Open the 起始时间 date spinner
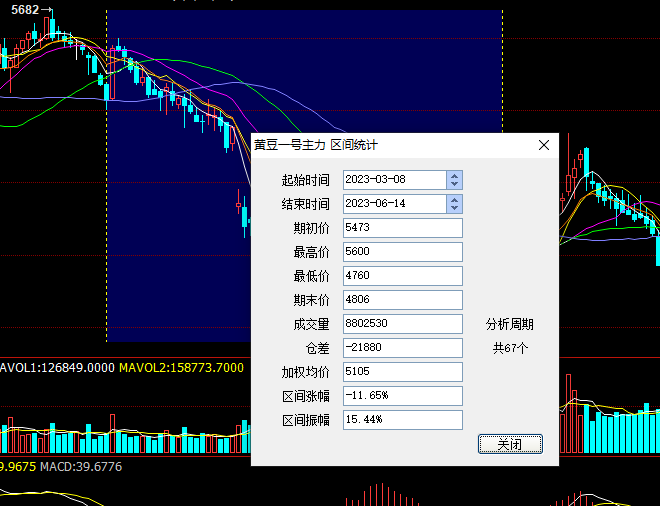This screenshot has height=506, width=660. [x=455, y=180]
